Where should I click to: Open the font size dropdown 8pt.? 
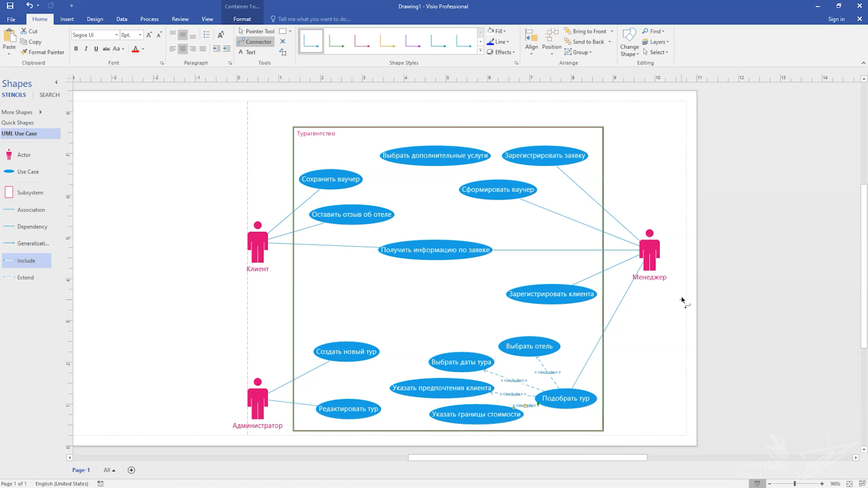pos(140,35)
